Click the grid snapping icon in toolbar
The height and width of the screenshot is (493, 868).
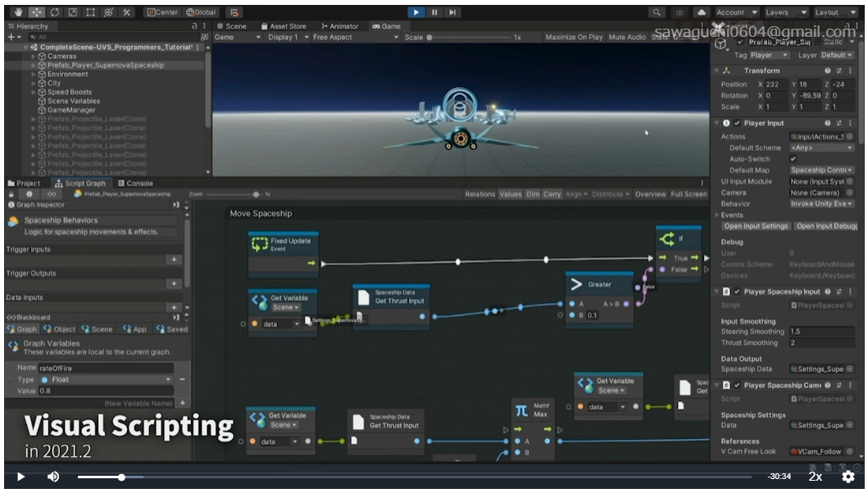(x=234, y=12)
